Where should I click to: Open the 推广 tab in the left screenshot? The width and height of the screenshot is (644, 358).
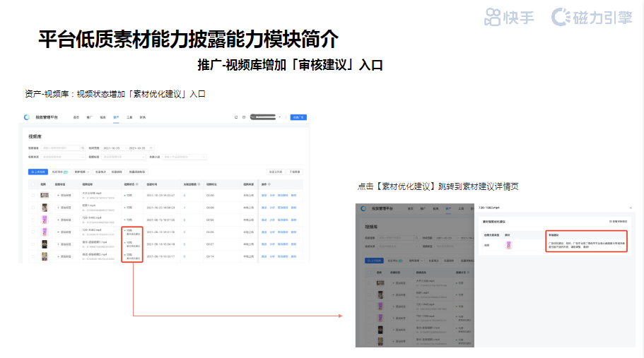pos(90,117)
